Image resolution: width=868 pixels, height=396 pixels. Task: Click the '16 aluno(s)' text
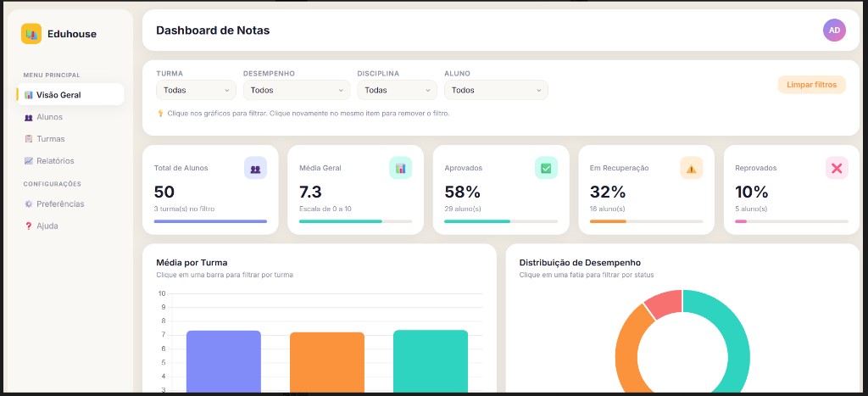pyautogui.click(x=607, y=209)
